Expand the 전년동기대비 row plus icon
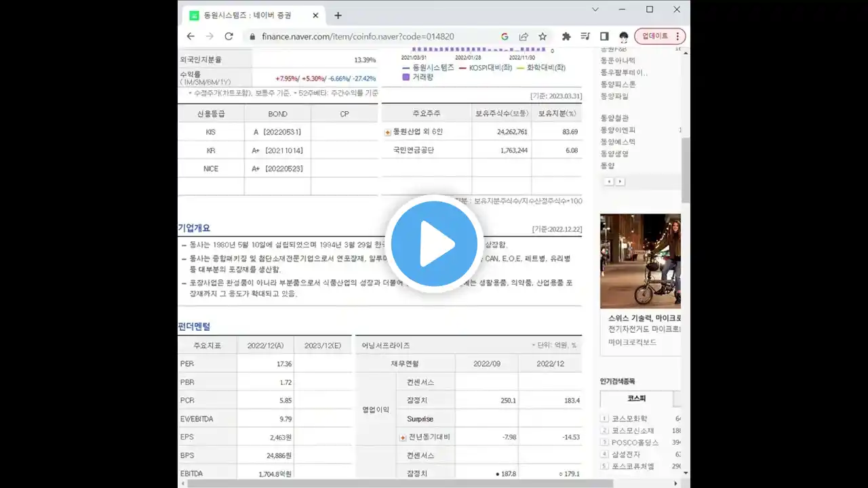This screenshot has height=488, width=868. 403,438
